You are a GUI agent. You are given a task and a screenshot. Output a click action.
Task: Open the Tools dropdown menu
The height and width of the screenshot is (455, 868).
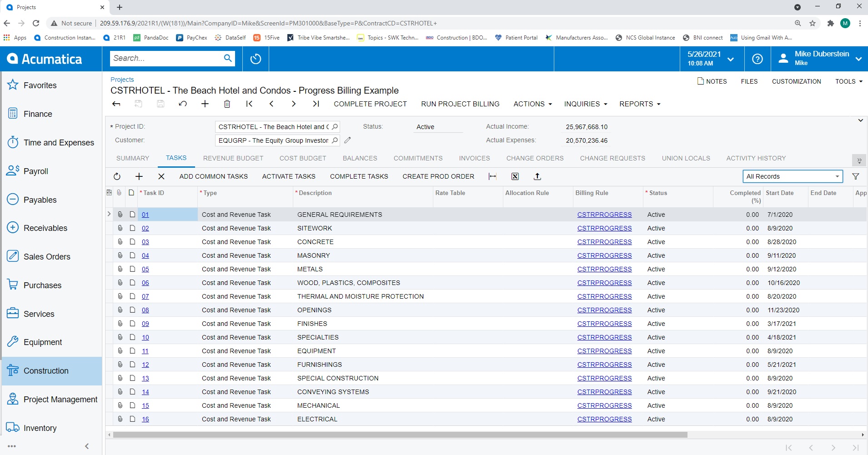tap(848, 81)
